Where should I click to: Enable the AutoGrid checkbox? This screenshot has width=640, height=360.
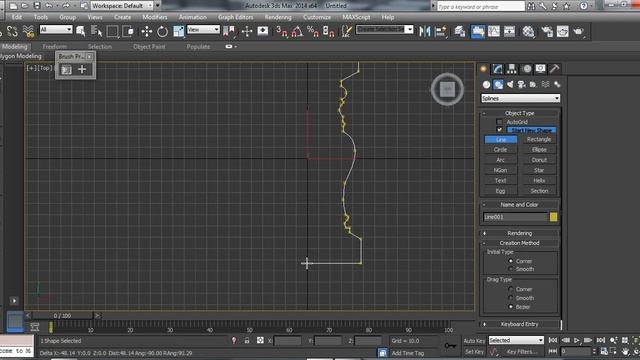point(499,122)
